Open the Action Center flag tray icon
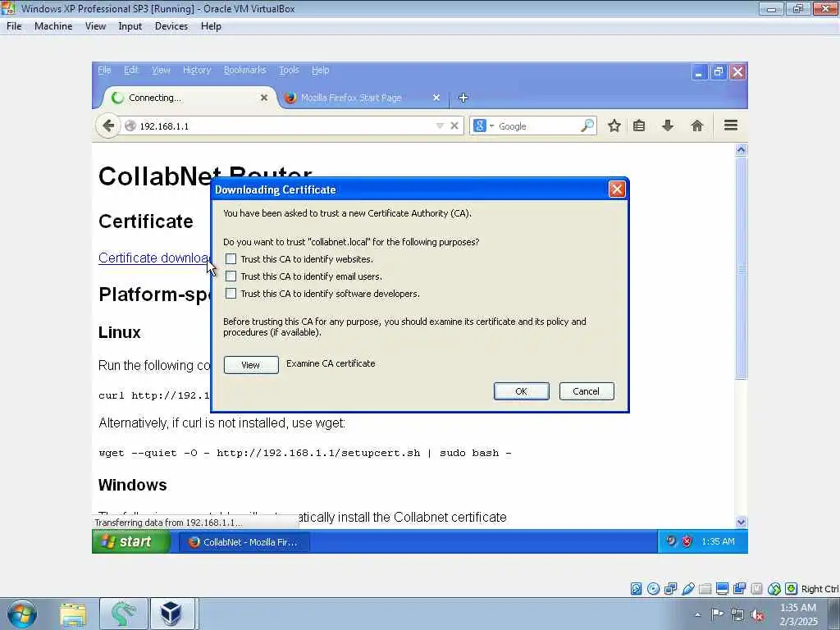Image resolution: width=840 pixels, height=630 pixels. click(x=717, y=614)
